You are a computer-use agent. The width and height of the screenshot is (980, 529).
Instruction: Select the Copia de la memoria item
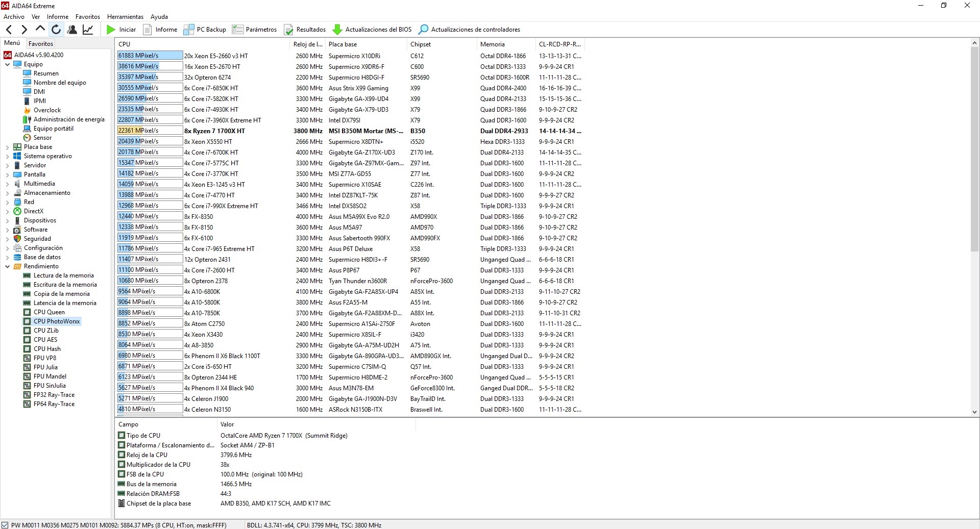pos(62,294)
